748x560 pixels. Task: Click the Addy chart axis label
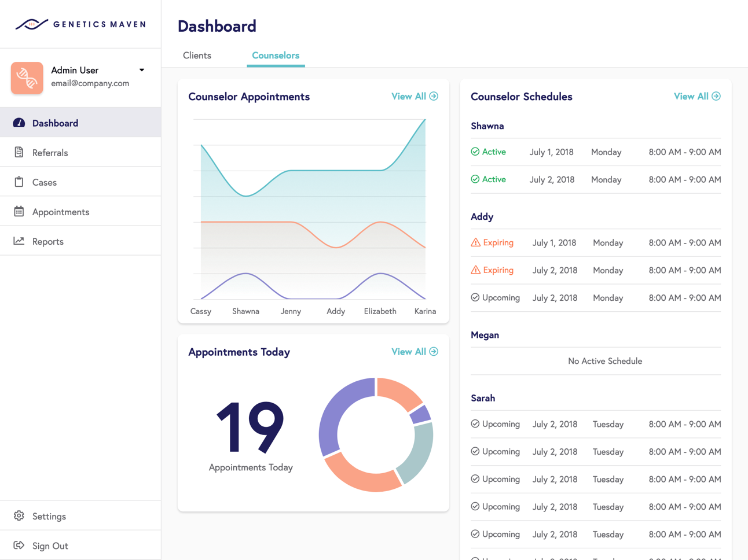click(336, 311)
